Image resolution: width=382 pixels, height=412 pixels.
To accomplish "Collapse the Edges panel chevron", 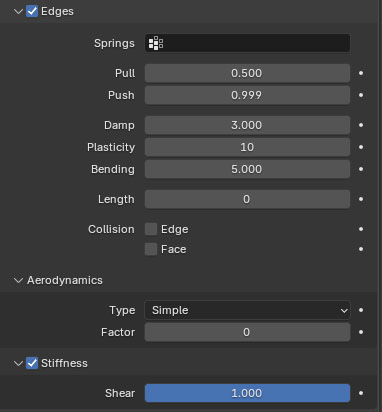I will (18, 11).
